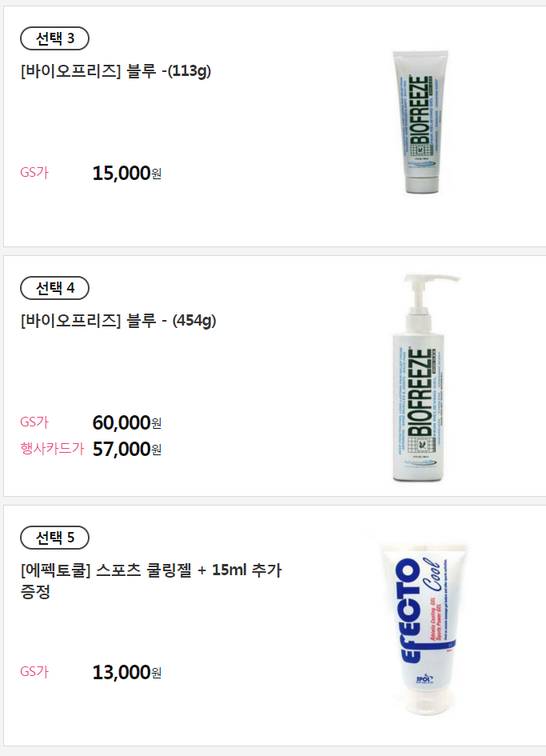Click the Biofreeze 454g pump bottle image
546x756 pixels.
pyautogui.click(x=421, y=378)
